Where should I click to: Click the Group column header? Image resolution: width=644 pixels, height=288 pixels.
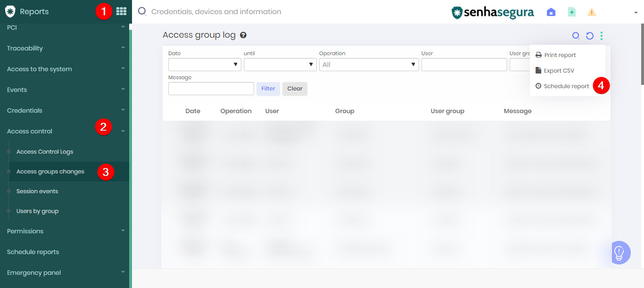[x=345, y=111]
